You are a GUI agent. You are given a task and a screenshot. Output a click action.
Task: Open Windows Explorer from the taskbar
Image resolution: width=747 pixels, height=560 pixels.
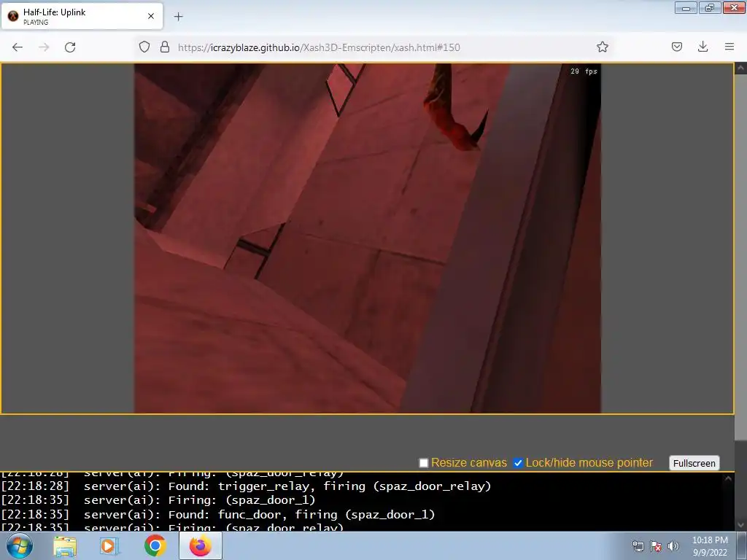(65, 546)
